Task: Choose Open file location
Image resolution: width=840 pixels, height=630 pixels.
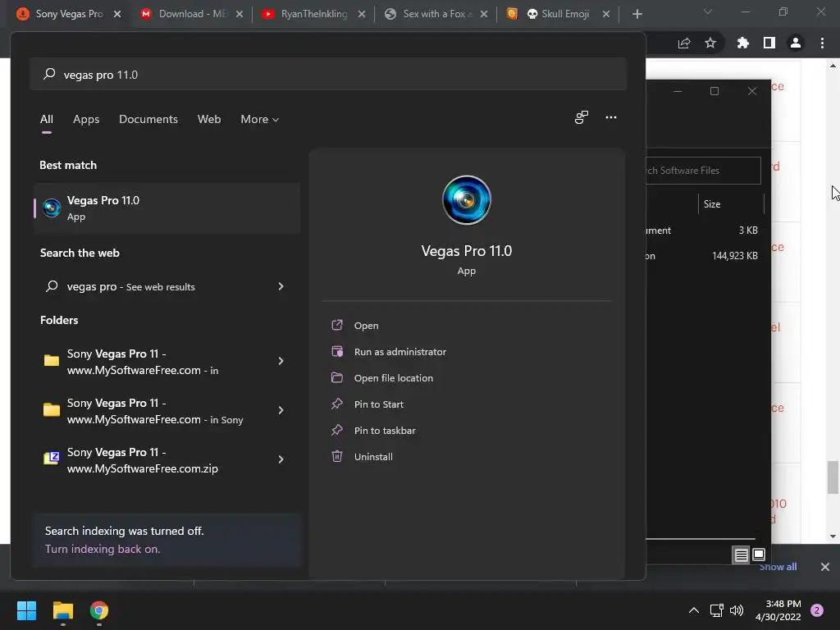Action: 393,378
